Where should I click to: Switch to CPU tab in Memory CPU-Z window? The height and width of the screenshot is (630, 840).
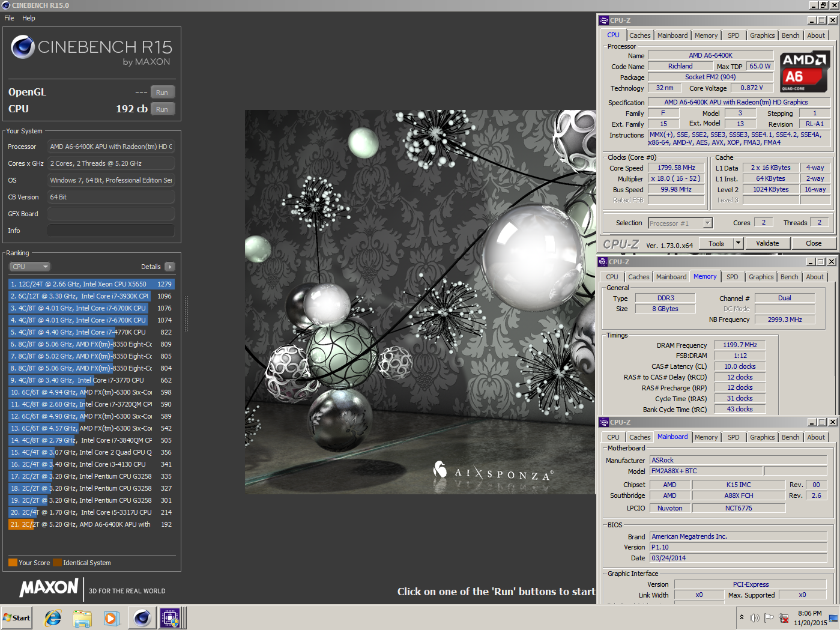pos(612,277)
